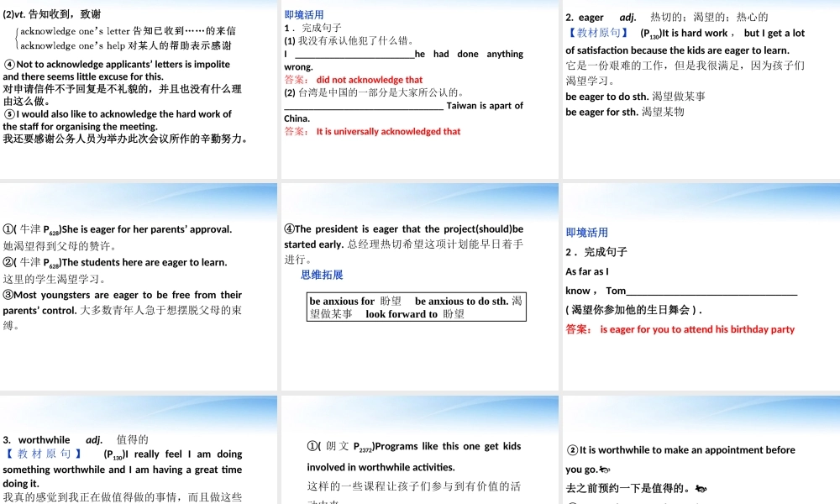Click the translation '对申请信件不予回复是不礼貌的'
The height and width of the screenshot is (504, 840).
(x=77, y=89)
